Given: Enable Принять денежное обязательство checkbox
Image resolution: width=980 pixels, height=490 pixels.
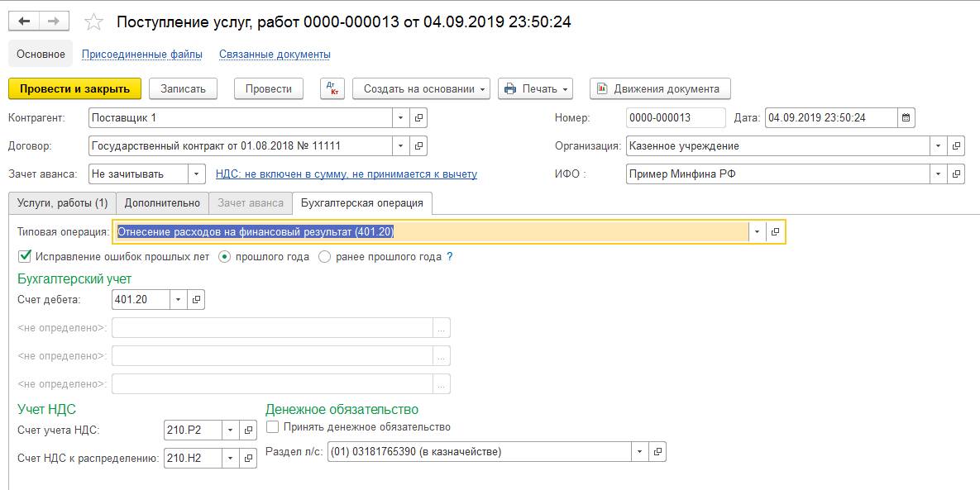Looking at the screenshot, I should coord(273,427).
